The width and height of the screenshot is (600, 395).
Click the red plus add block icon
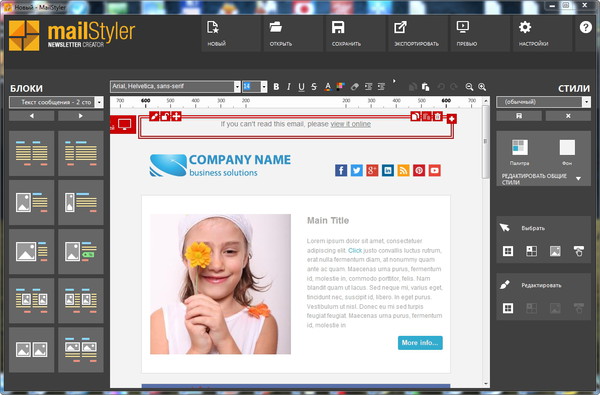tap(452, 119)
